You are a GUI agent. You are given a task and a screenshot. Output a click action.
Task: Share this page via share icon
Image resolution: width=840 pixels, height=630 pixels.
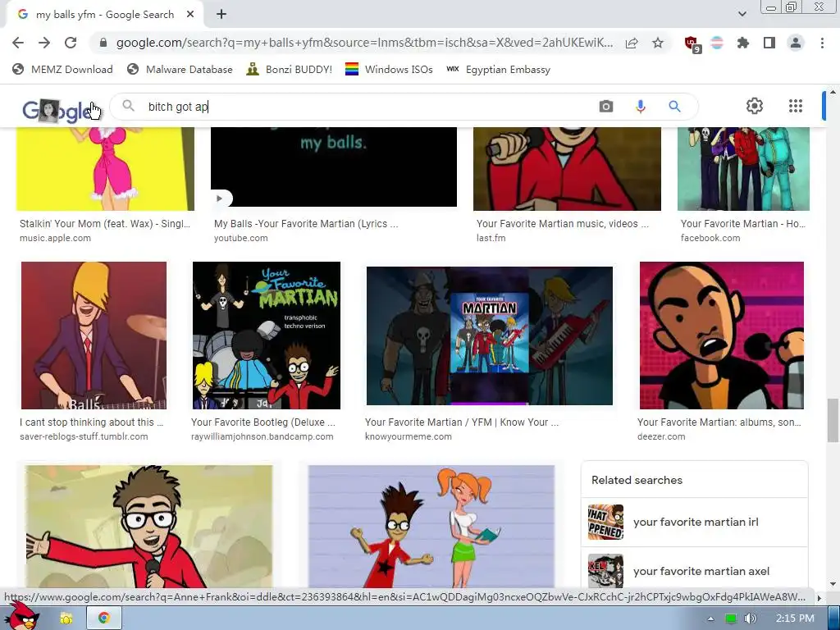632,43
